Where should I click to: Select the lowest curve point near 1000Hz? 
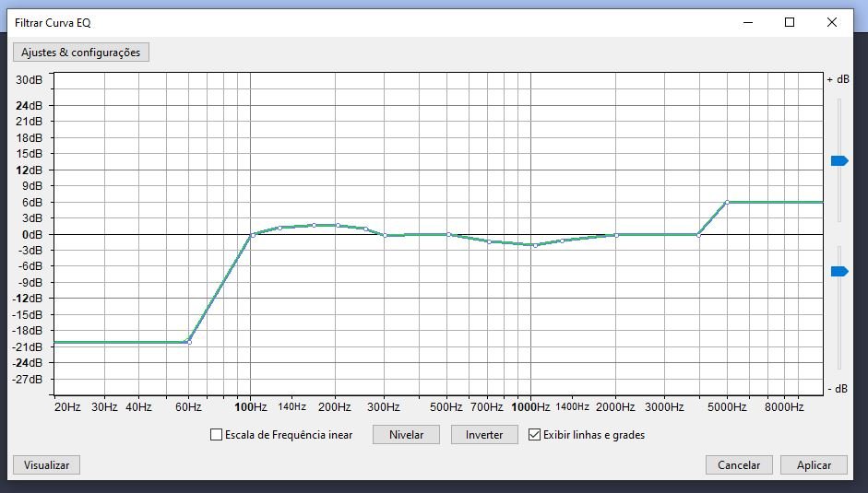click(535, 245)
